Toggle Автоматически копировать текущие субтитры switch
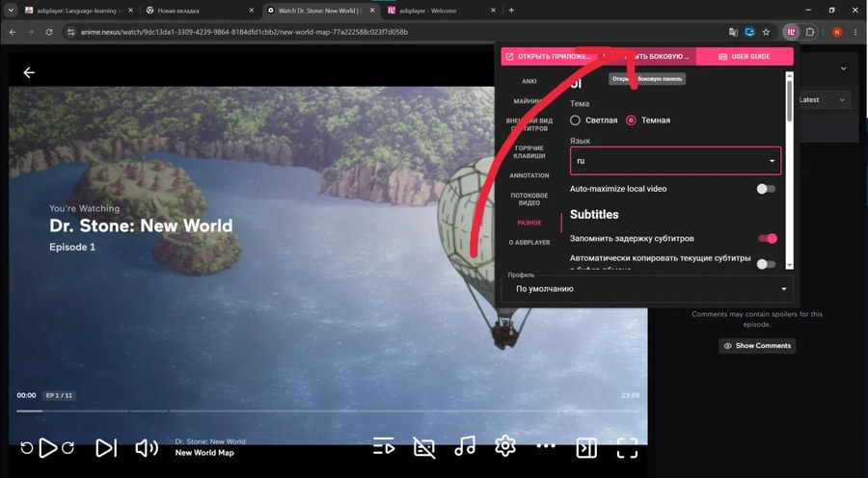The image size is (868, 478). coord(766,264)
